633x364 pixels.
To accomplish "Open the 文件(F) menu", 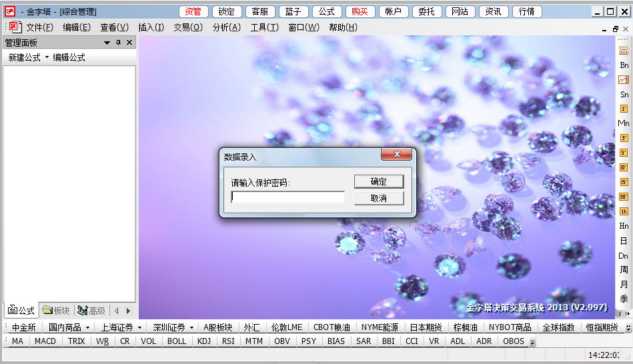I will [39, 27].
